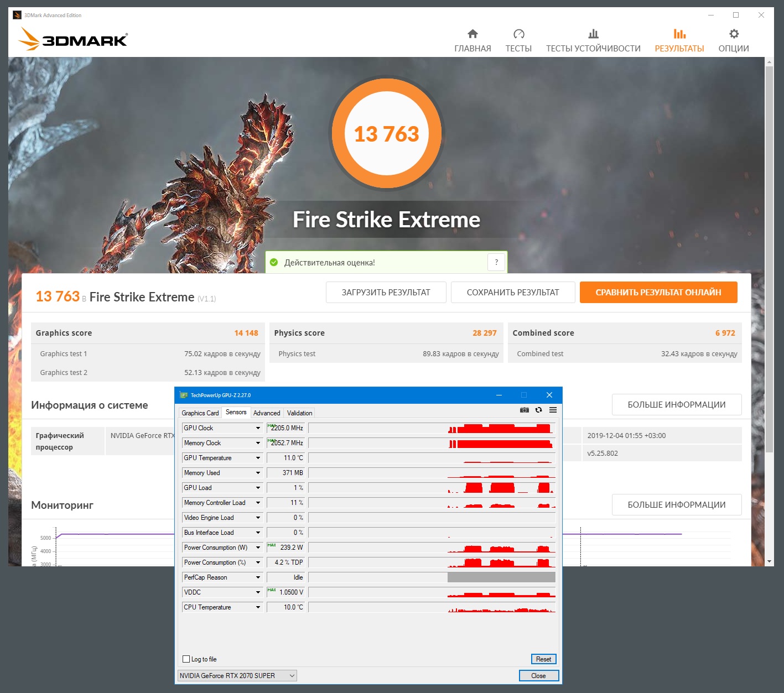Click the GPU-Z Close button
784x693 pixels.
538,676
